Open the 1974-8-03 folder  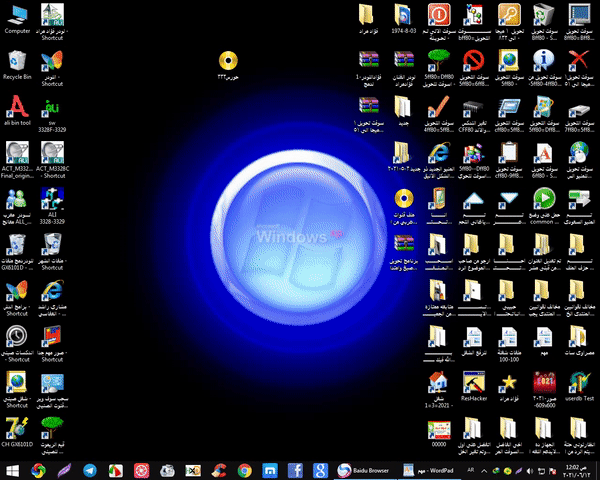point(403,18)
